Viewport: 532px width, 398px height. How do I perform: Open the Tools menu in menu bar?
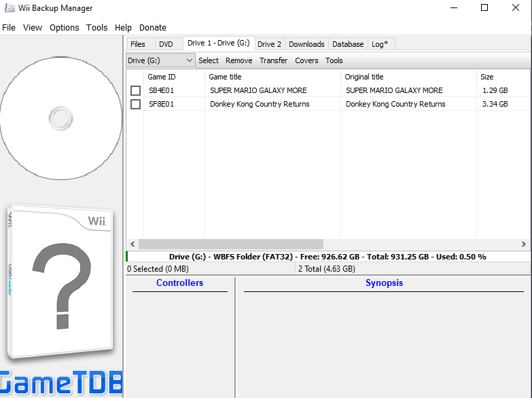(96, 27)
